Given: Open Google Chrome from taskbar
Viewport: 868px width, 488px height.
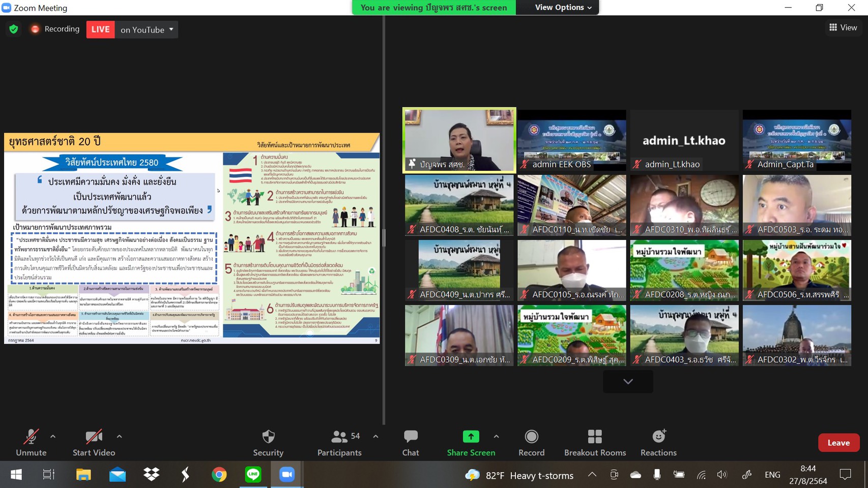Looking at the screenshot, I should [x=219, y=475].
